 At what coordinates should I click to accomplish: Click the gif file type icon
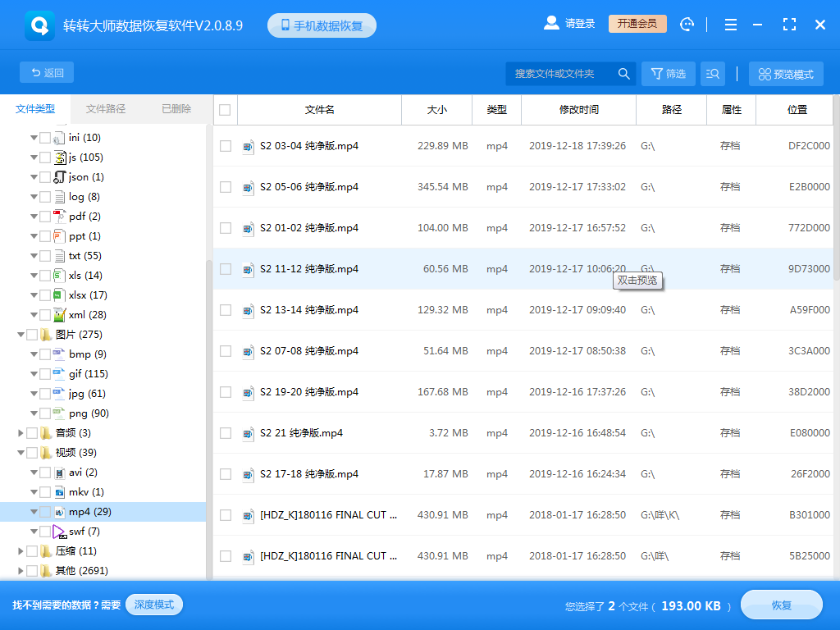pyautogui.click(x=59, y=374)
